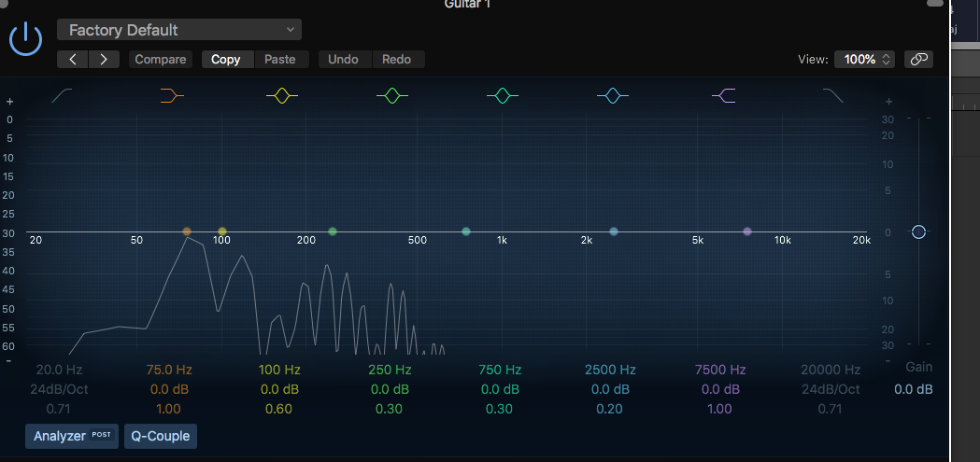Click the 750 Hz frequency value
The image size is (980, 462).
point(500,370)
